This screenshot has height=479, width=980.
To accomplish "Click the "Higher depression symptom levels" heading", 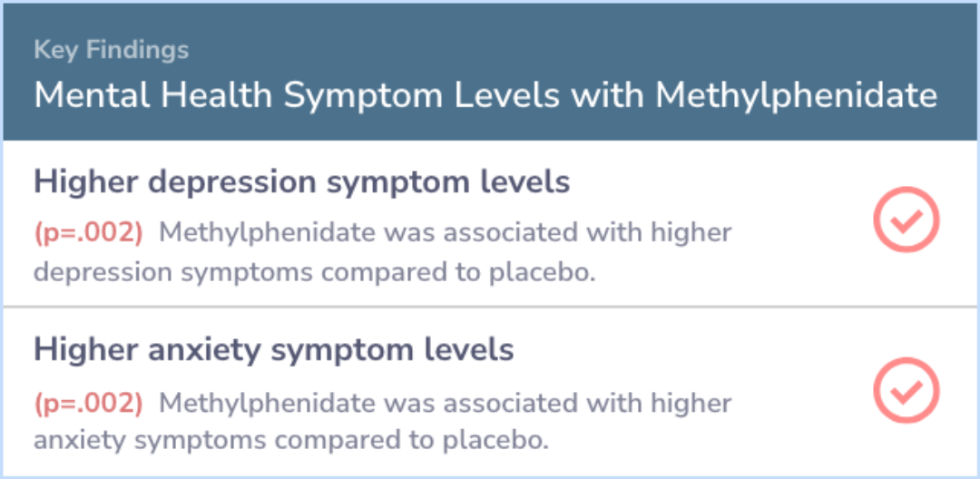I will click(301, 182).
